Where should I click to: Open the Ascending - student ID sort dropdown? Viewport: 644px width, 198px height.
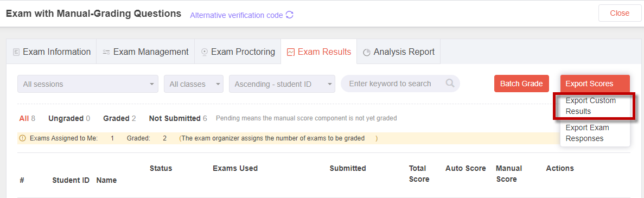point(282,84)
